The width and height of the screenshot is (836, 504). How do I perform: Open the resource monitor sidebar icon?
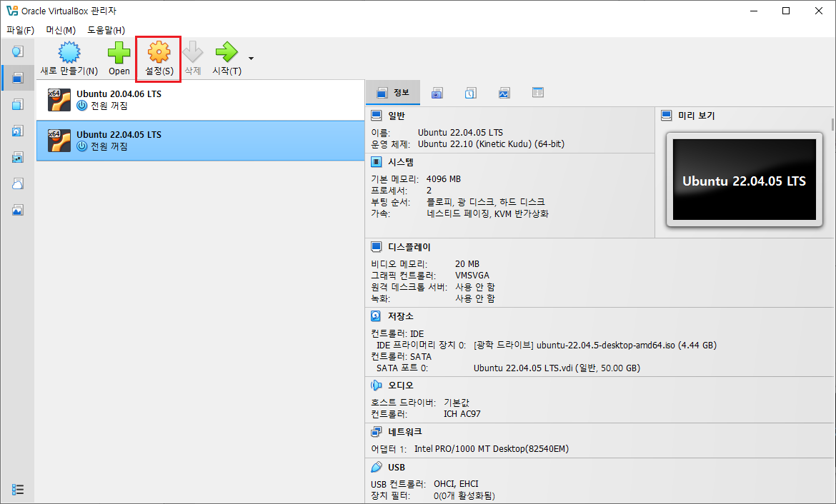pos(18,211)
